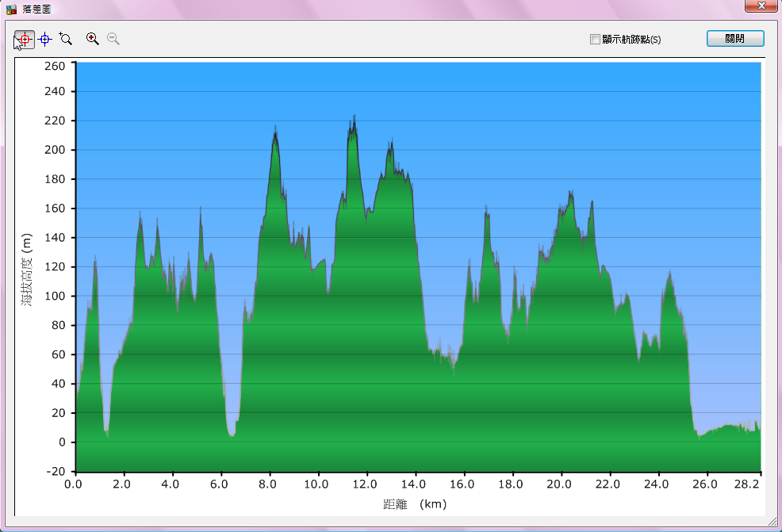Click the 距離 (km) axis title
The width and height of the screenshot is (782, 532).
(x=414, y=504)
